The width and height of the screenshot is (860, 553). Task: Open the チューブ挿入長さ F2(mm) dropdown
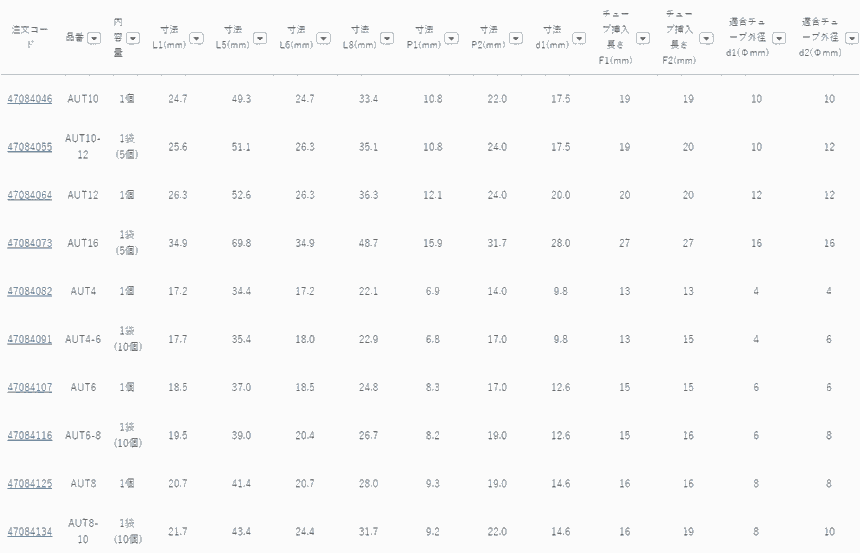pyautogui.click(x=704, y=38)
